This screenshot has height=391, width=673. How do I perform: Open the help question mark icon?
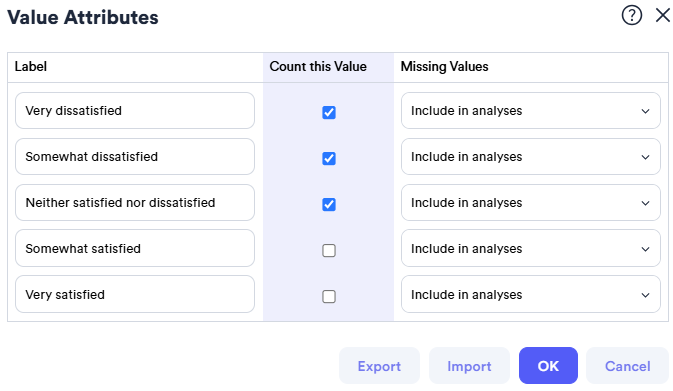point(631,15)
